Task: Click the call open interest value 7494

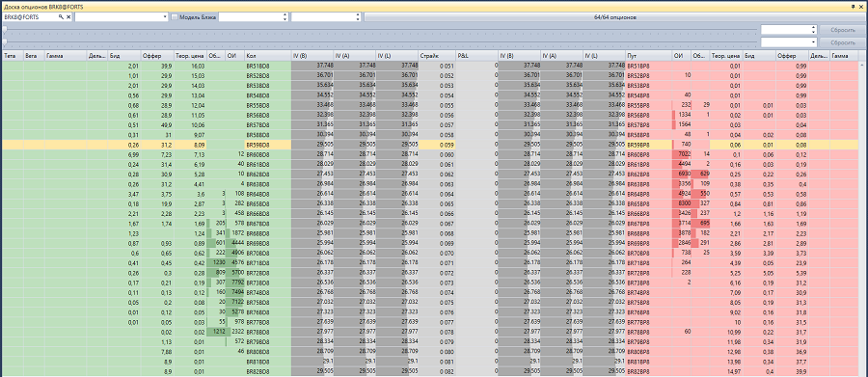Action: pos(237,292)
